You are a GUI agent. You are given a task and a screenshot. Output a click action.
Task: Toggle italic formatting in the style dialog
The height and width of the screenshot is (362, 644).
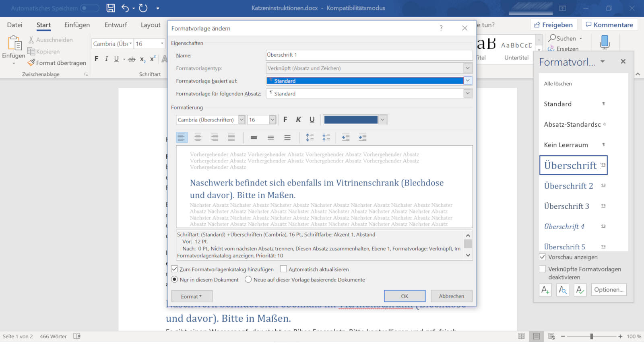[299, 119]
